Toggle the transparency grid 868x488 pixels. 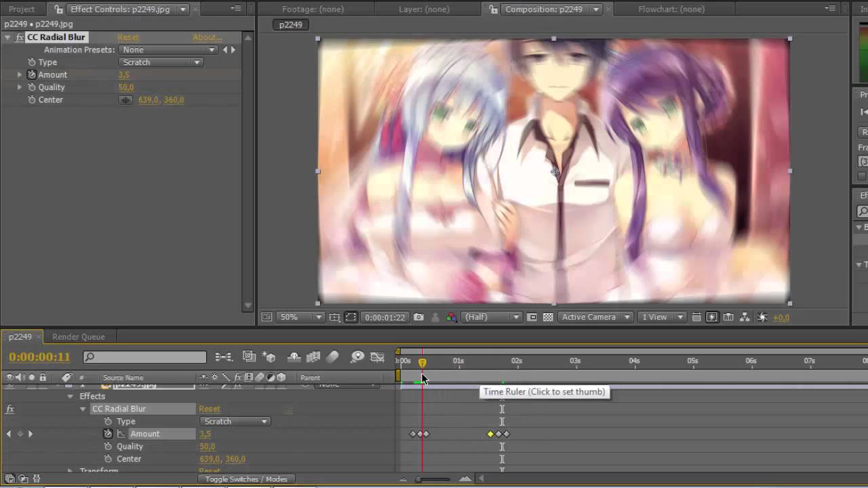point(548,317)
